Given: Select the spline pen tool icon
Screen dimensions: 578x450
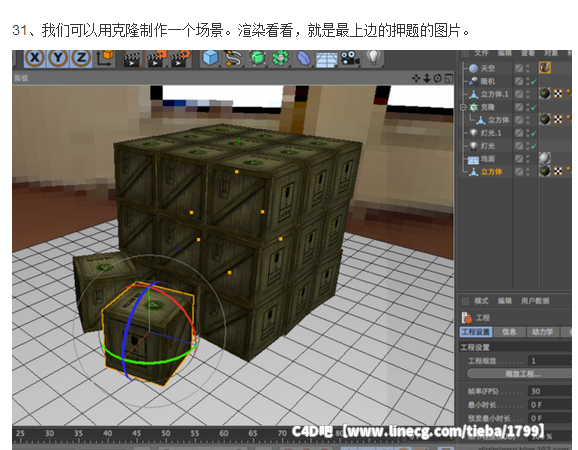Looking at the screenshot, I should (x=234, y=59).
